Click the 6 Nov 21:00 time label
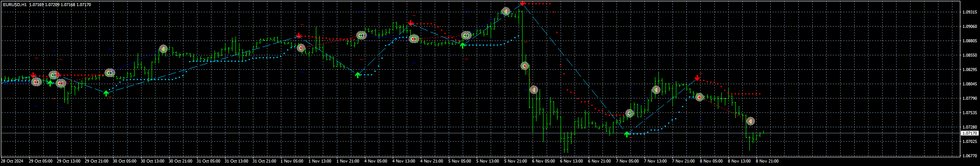Image resolution: width=980 pixels, height=166 pixels. [x=599, y=161]
